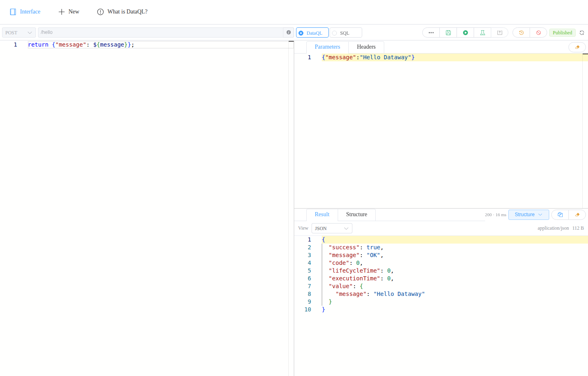Open the What is DataQL? help link
Viewport: 588px width, 376px height.
pos(127,12)
